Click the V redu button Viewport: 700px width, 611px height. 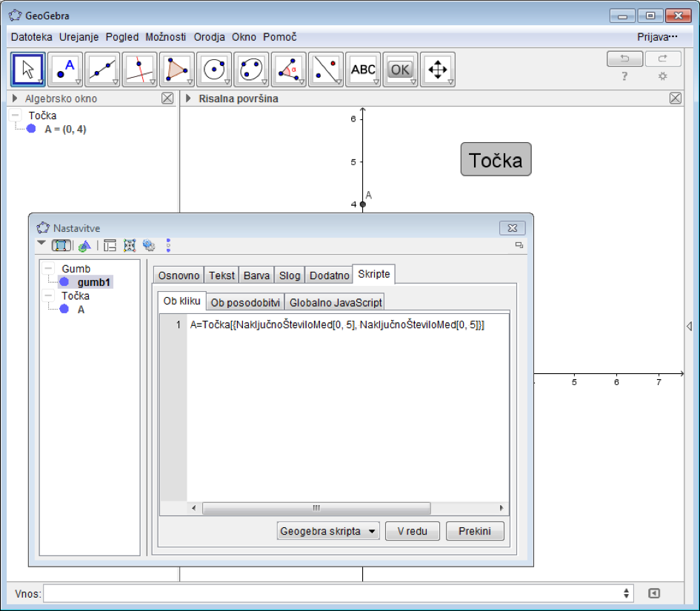412,531
